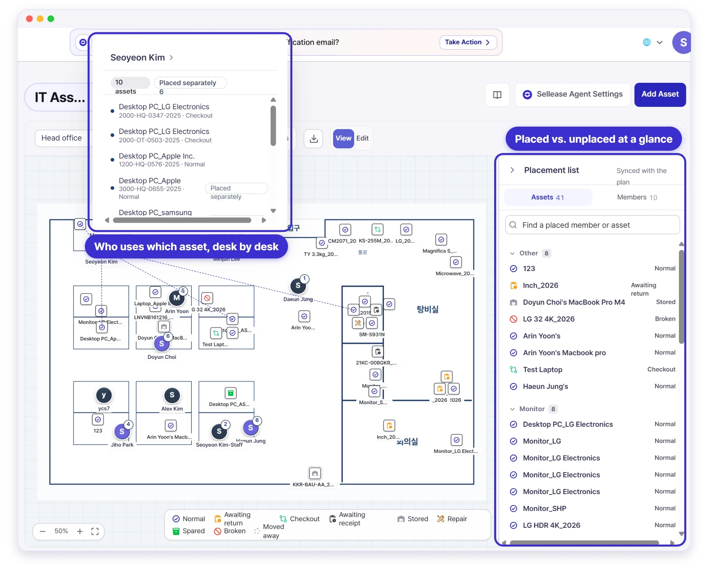
Task: Click the ycs7 avatar on the plan
Action: pos(104,395)
